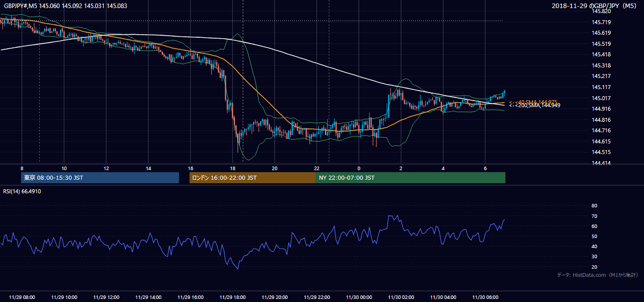Click RSI scale value 50
The height and width of the screenshot is (302, 644).
click(594, 236)
